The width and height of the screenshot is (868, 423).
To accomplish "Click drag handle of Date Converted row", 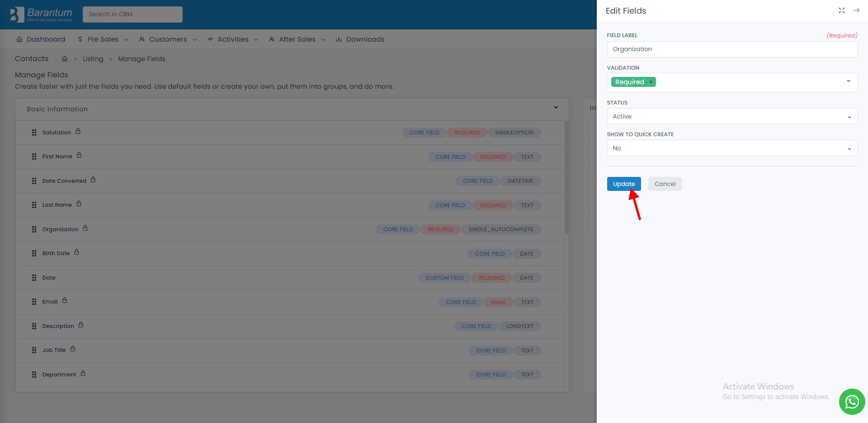I will [x=34, y=181].
